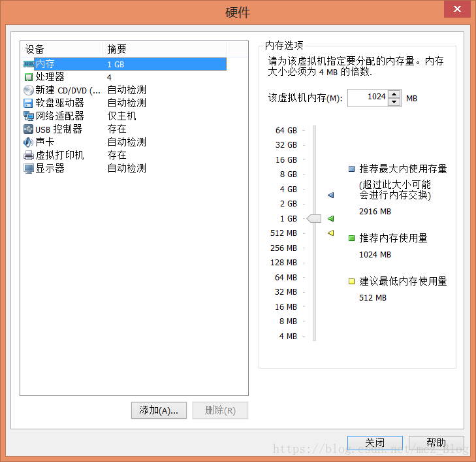Select the 软盘驱动器 device row
The height and width of the screenshot is (462, 476).
125,103
